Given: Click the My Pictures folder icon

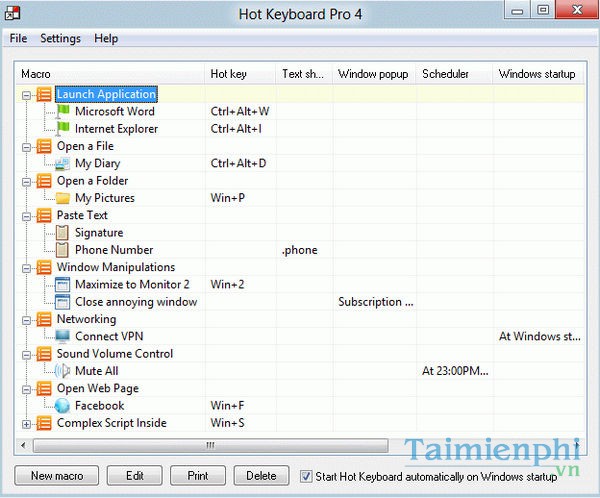Looking at the screenshot, I should coord(63,198).
